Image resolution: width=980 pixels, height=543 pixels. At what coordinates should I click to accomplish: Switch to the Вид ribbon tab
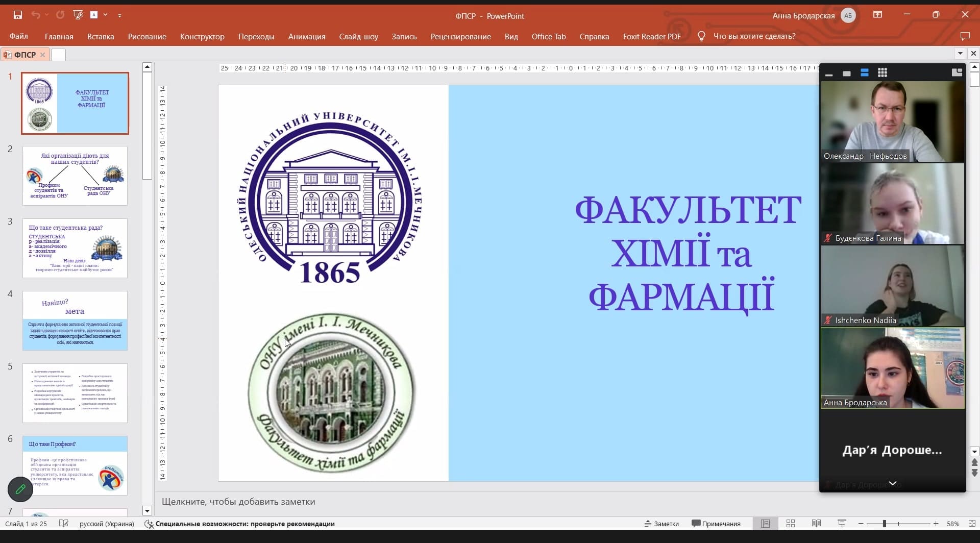click(x=511, y=36)
